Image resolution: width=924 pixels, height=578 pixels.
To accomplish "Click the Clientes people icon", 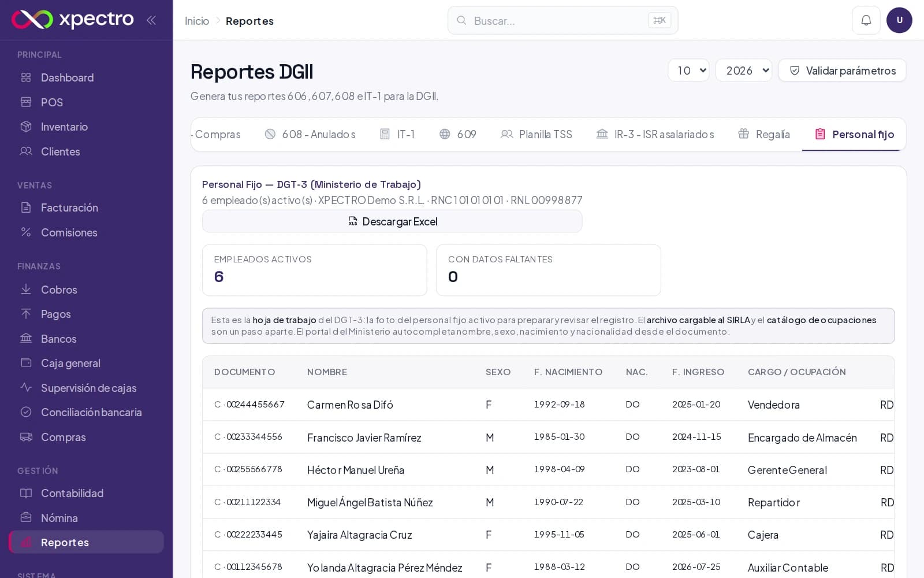I will pyautogui.click(x=26, y=151).
